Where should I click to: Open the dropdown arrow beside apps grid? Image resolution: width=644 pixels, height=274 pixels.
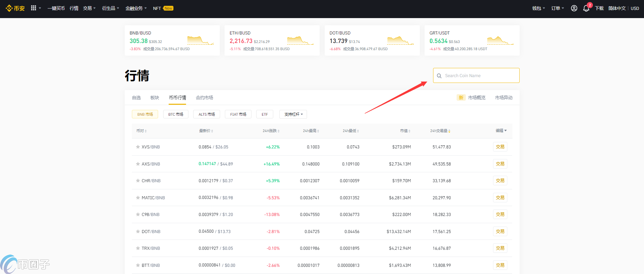point(40,8)
